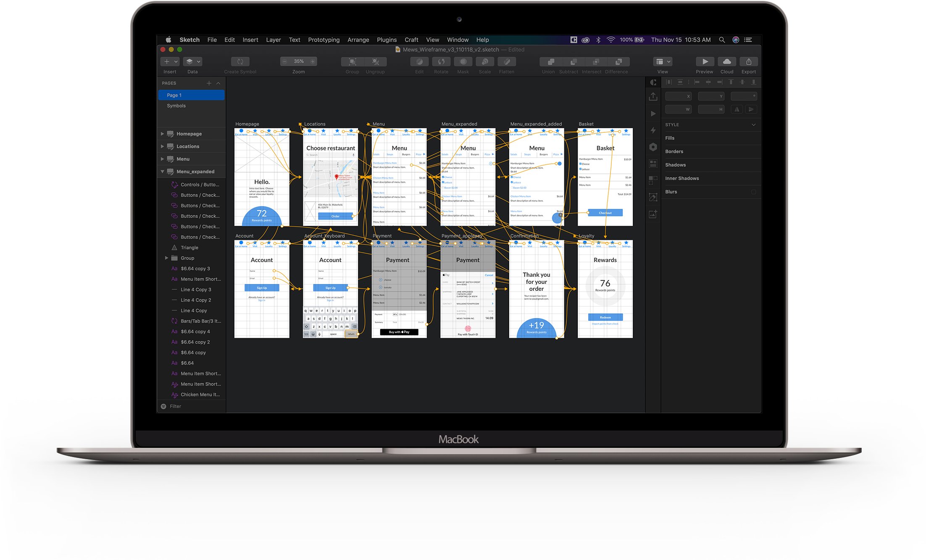Screen dimensions: 926x560
Task: Apply the Intersect boolean operation
Action: tap(596, 62)
